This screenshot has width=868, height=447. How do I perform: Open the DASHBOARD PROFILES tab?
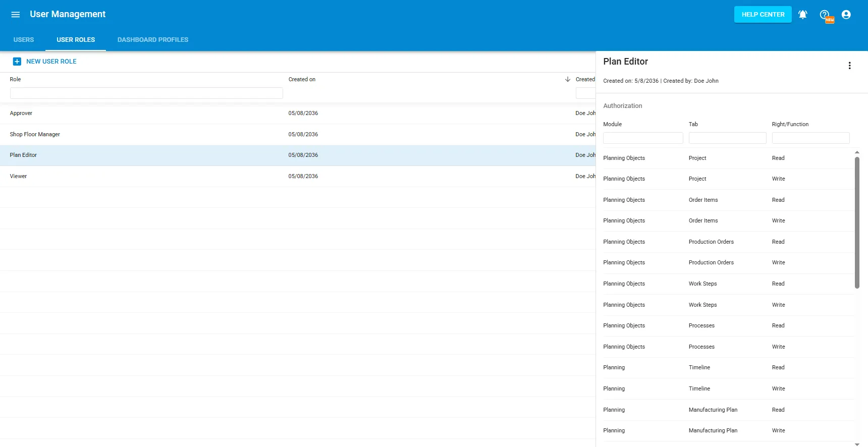click(x=153, y=40)
